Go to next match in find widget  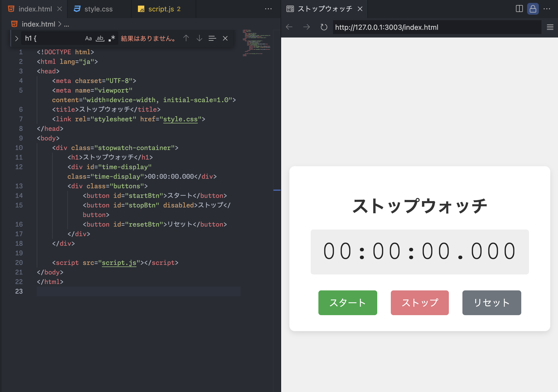pyautogui.click(x=199, y=38)
